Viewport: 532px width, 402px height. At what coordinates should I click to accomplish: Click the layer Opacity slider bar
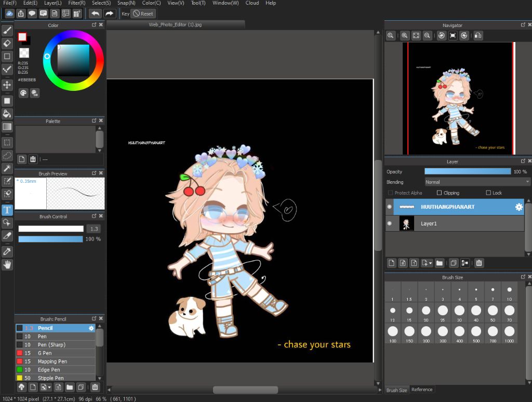point(468,171)
